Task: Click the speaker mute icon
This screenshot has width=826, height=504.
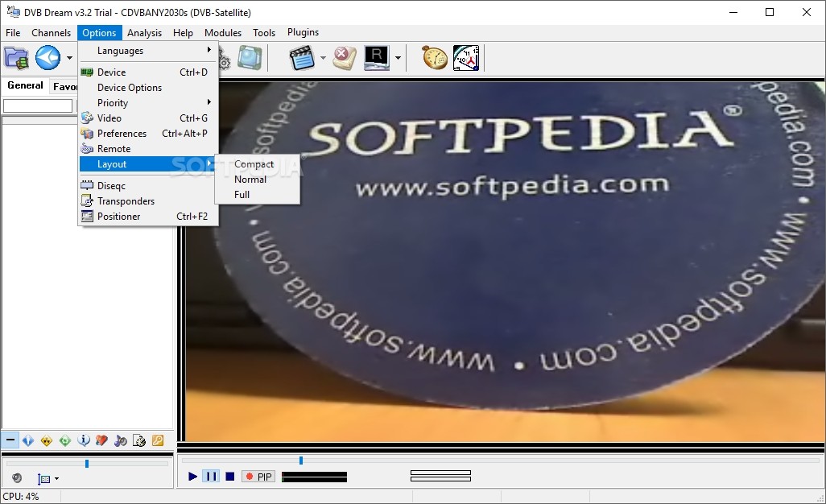Action: pos(17,477)
